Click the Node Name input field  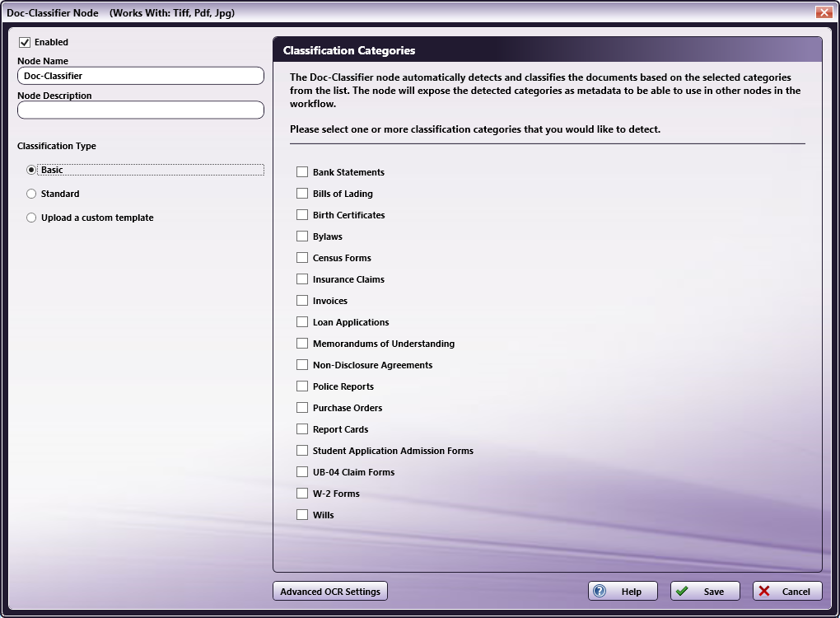(140, 76)
